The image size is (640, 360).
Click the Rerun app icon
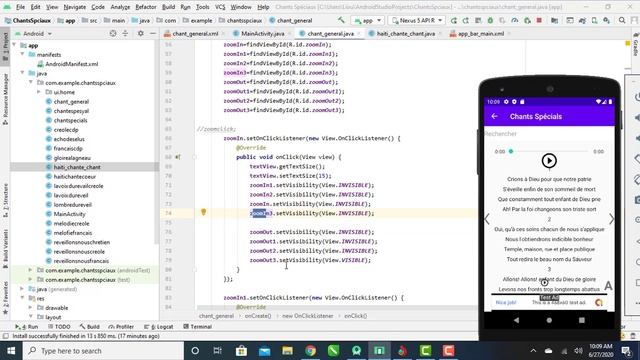point(453,20)
